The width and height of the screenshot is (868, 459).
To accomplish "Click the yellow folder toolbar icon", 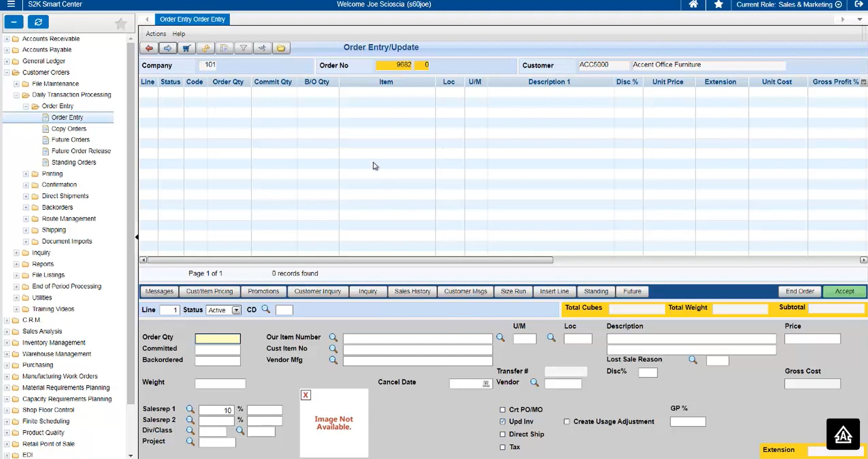I will (x=281, y=48).
